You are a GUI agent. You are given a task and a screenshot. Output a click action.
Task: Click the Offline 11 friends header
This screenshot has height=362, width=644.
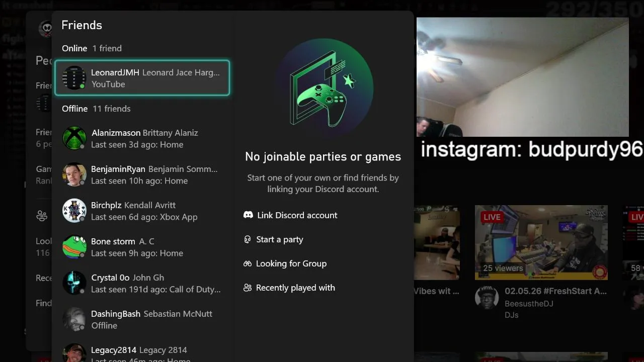click(96, 109)
